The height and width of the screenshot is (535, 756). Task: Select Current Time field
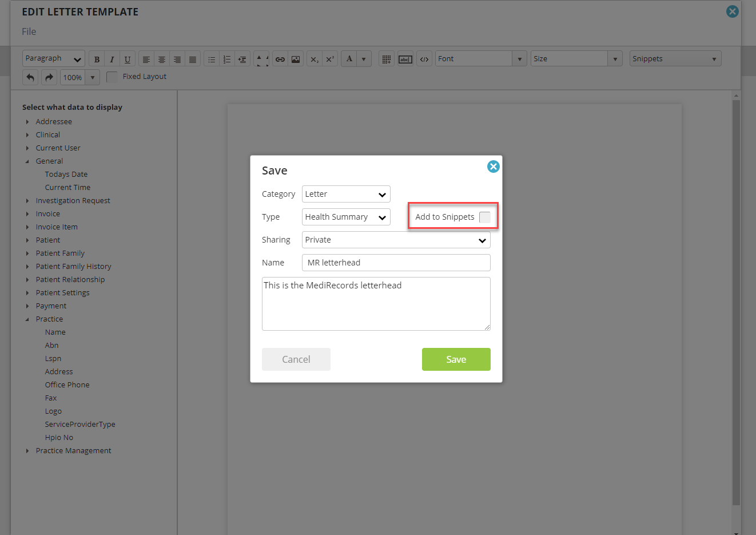click(x=67, y=188)
